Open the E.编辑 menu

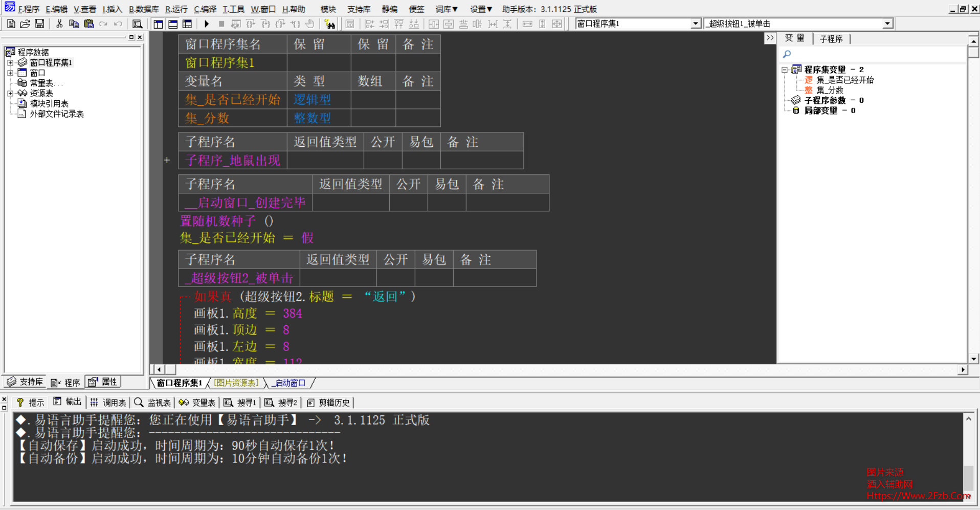(x=56, y=9)
